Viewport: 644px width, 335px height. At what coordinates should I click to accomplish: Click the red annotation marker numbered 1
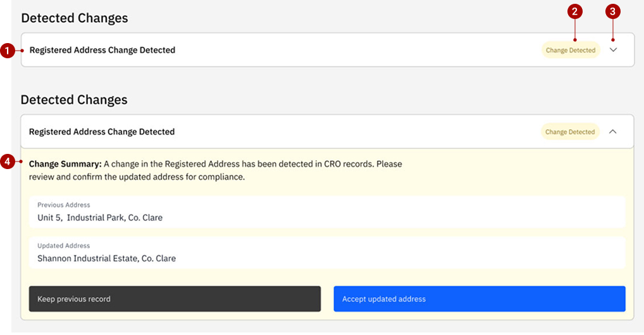[x=8, y=51]
